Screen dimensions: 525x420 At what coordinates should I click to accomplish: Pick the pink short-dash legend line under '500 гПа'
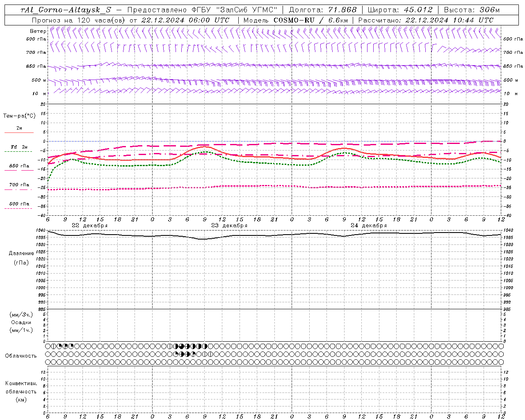coord(18,208)
